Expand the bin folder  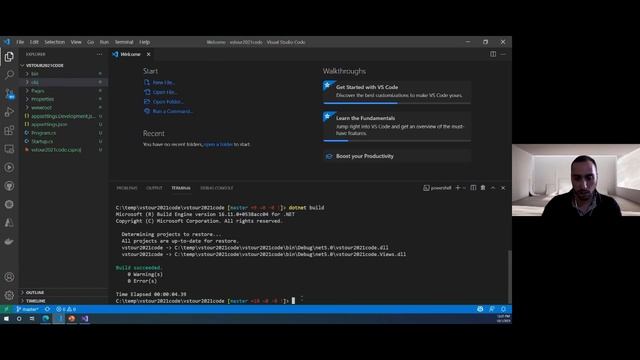34,74
